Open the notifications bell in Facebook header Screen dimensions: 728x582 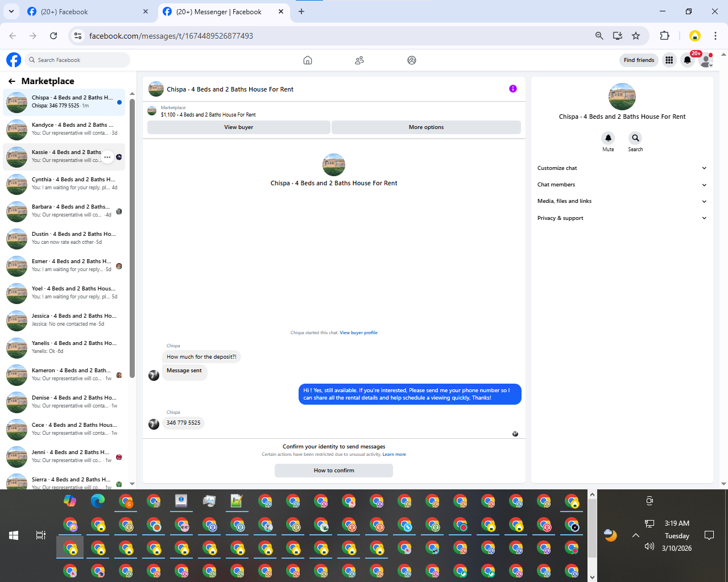(x=688, y=60)
